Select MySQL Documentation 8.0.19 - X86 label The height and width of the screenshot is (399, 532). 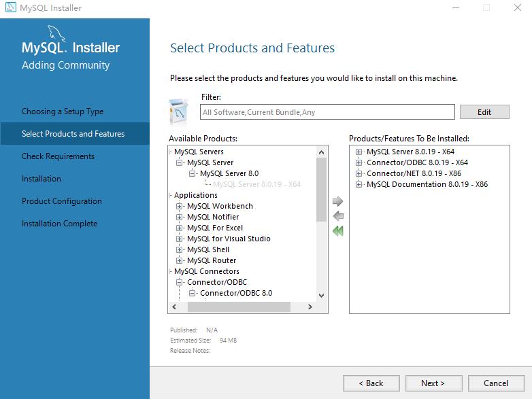pyautogui.click(x=427, y=184)
